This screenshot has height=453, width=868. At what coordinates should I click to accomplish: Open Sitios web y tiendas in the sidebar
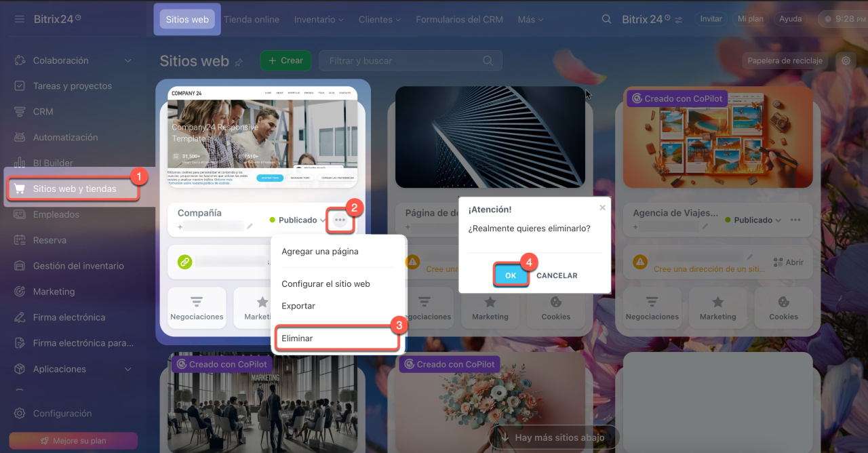click(73, 189)
